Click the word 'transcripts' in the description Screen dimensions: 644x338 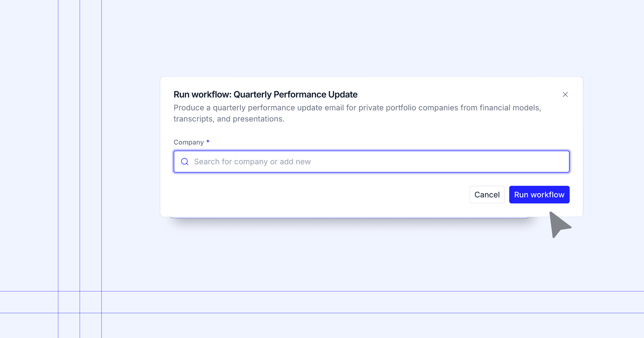pos(193,119)
